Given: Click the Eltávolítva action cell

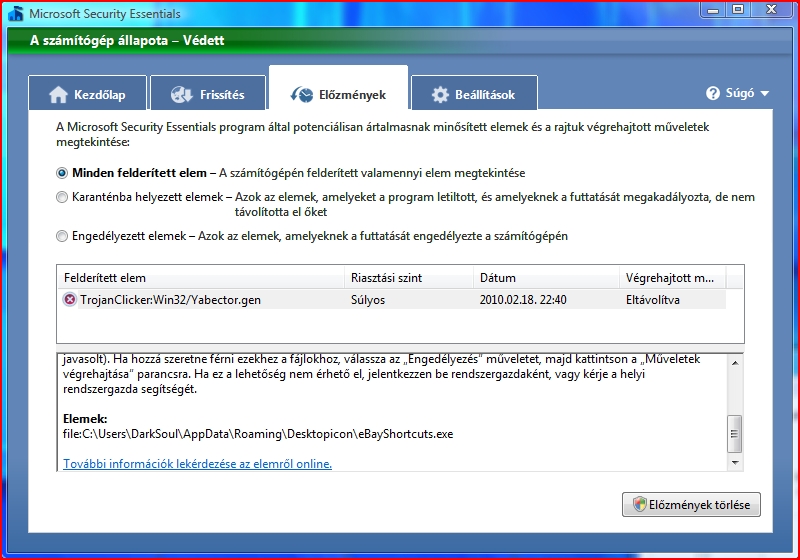Looking at the screenshot, I should coord(653,300).
